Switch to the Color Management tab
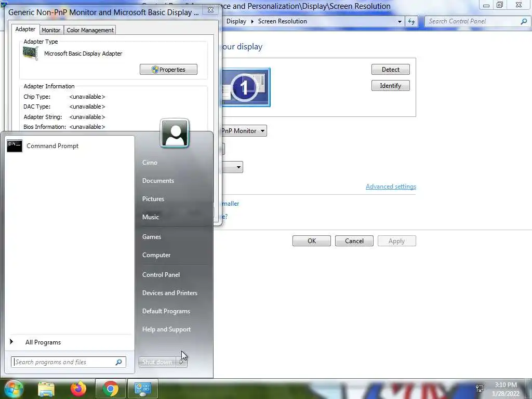This screenshot has width=532, height=399. click(90, 30)
